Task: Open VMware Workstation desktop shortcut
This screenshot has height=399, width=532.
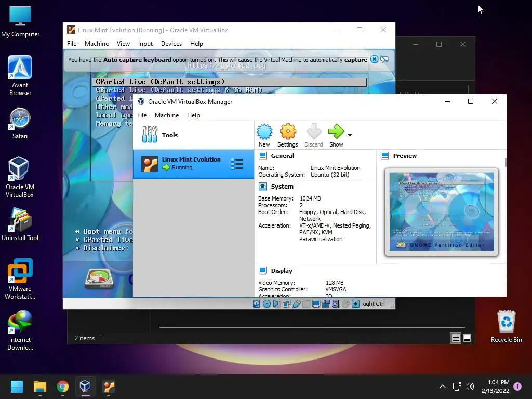Action: pos(20,279)
